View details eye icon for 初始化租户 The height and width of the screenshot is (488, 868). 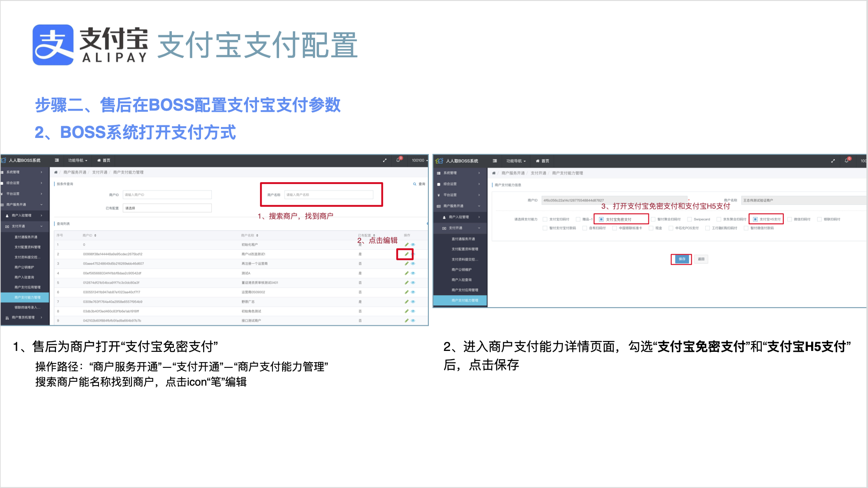pyautogui.click(x=413, y=245)
